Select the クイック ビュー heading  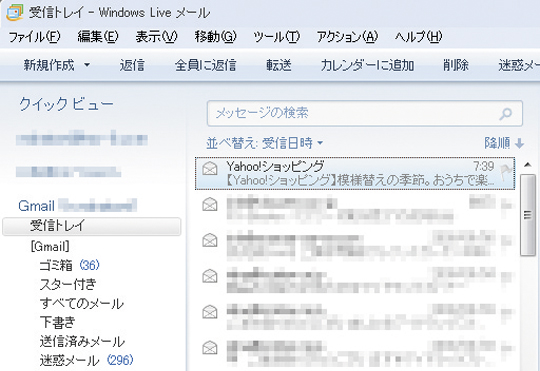[66, 104]
